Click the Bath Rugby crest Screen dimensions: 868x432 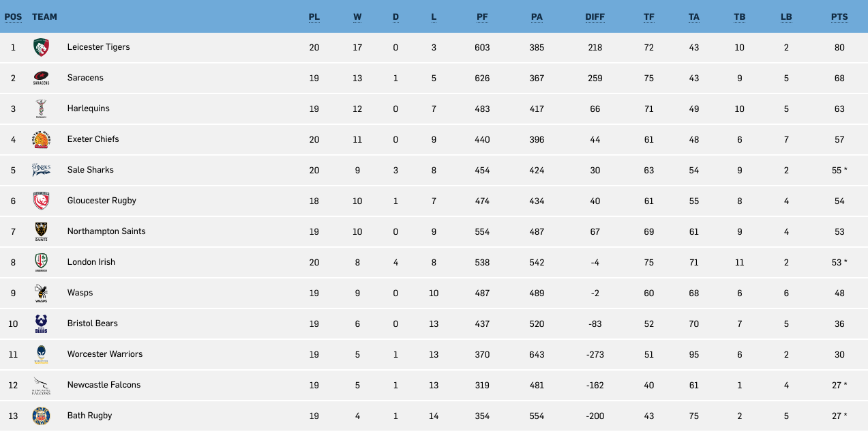click(x=41, y=416)
